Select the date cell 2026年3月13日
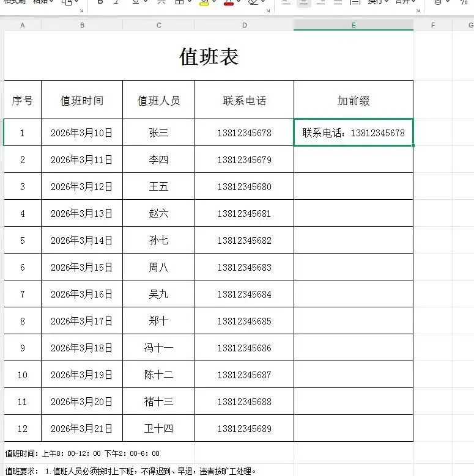This screenshot has width=474, height=476. point(82,213)
